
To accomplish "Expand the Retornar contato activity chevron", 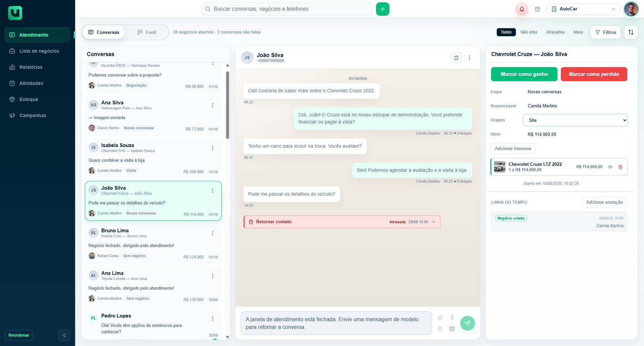I will 434,222.
